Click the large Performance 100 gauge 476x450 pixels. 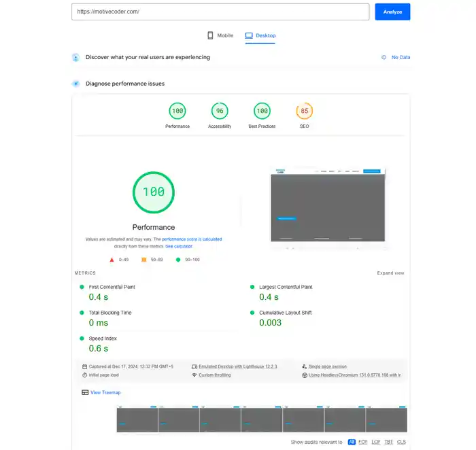[154, 192]
